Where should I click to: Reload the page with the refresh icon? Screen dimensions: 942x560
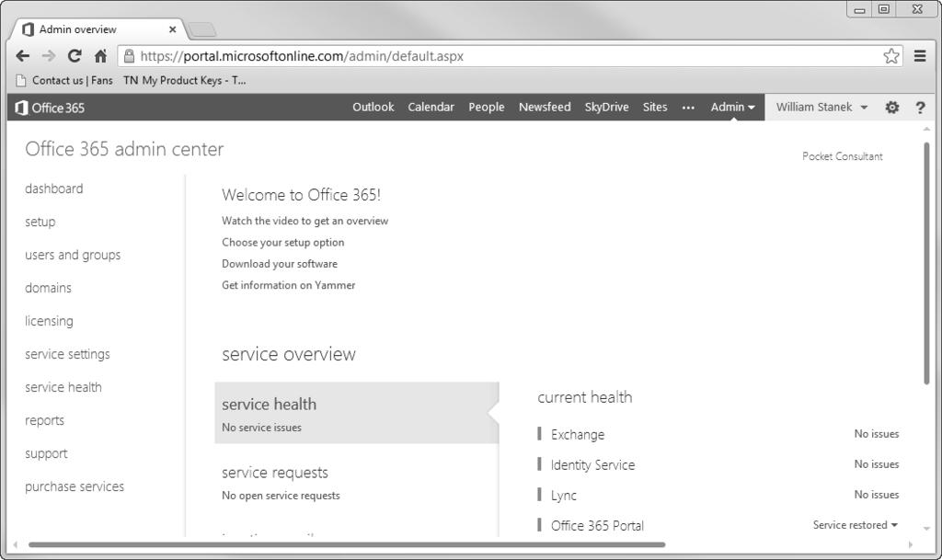pyautogui.click(x=75, y=56)
